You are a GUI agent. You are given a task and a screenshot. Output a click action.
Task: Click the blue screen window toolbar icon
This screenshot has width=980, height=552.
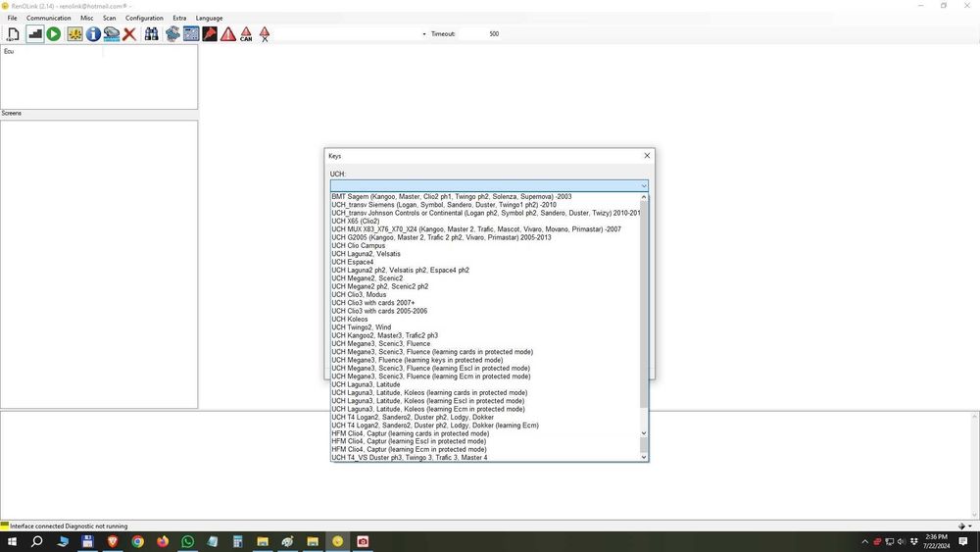tap(191, 33)
